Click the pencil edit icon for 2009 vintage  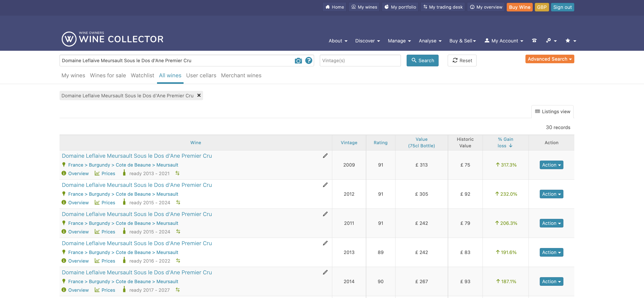click(325, 156)
